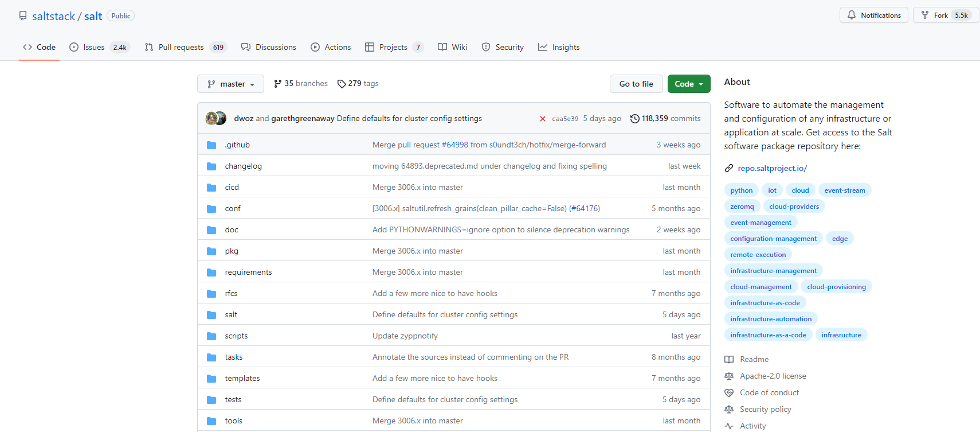Image resolution: width=980 pixels, height=432 pixels.
Task: Open the 'Update zyppnotify' commit message
Action: click(405, 336)
